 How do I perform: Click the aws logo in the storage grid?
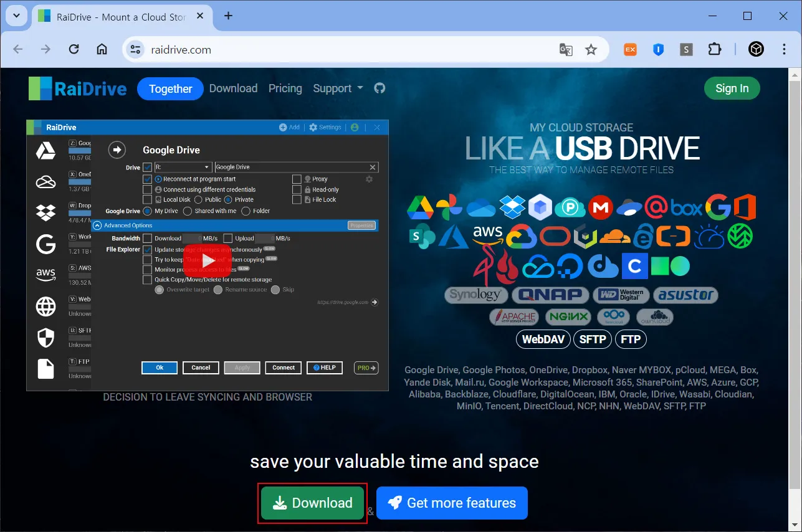[487, 236]
